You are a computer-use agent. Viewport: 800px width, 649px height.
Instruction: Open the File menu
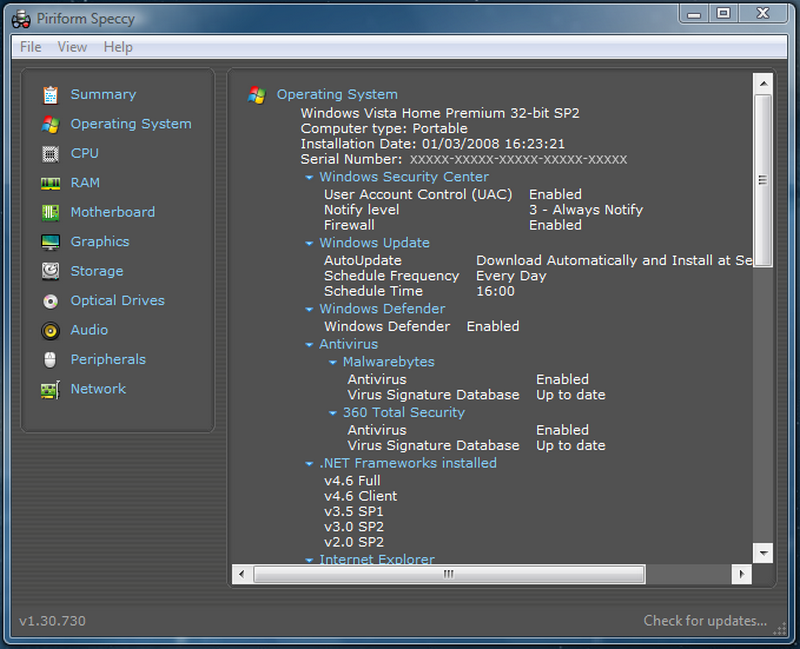(31, 47)
